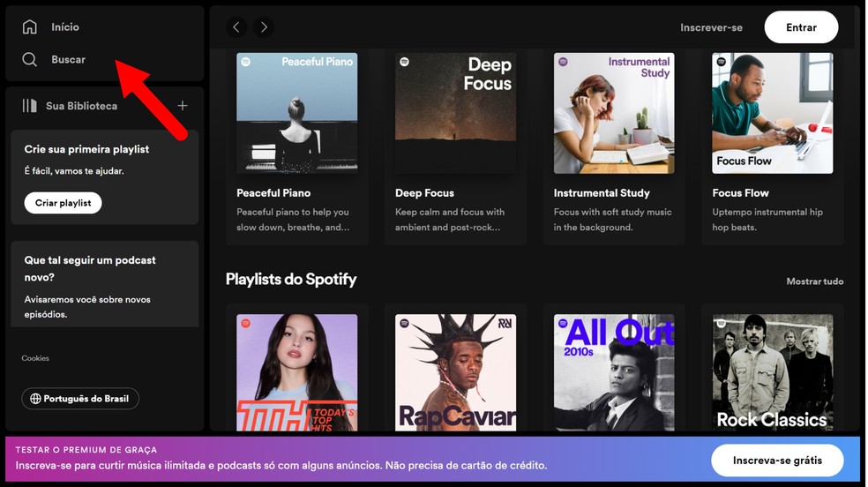Image resolution: width=868 pixels, height=487 pixels.
Task: Click the plus icon to create playlist
Action: pyautogui.click(x=182, y=105)
